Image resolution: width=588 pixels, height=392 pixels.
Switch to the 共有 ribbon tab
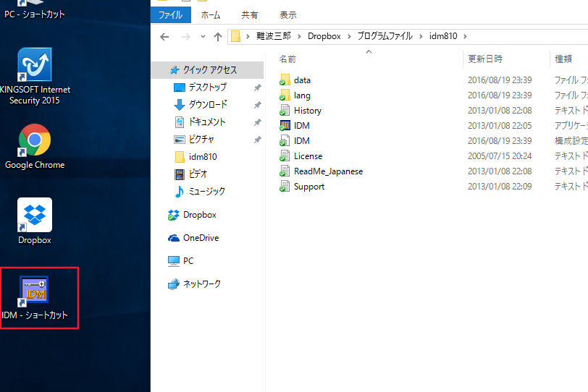[x=250, y=15]
